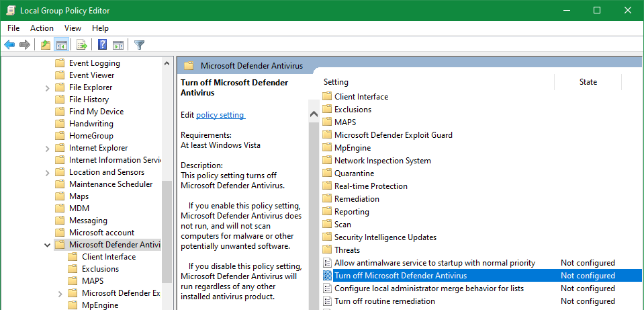Click the State column header
Screen dimensions: 644x310
tap(588, 82)
